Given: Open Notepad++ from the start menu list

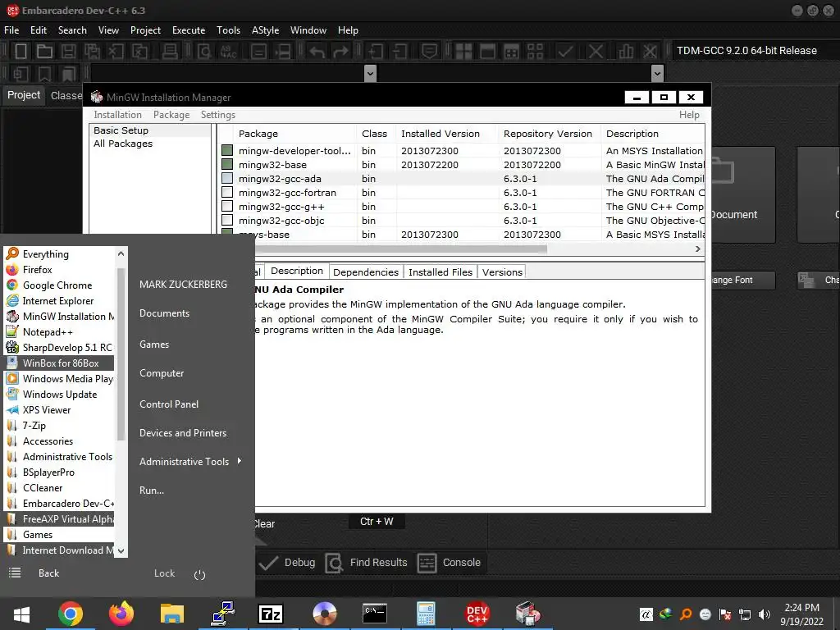Looking at the screenshot, I should (x=48, y=332).
